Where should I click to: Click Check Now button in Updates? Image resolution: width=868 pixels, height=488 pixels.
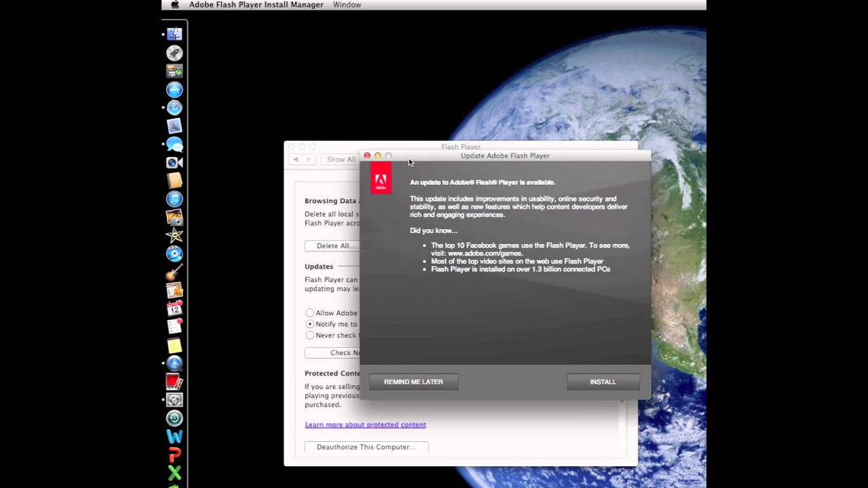tap(332, 352)
